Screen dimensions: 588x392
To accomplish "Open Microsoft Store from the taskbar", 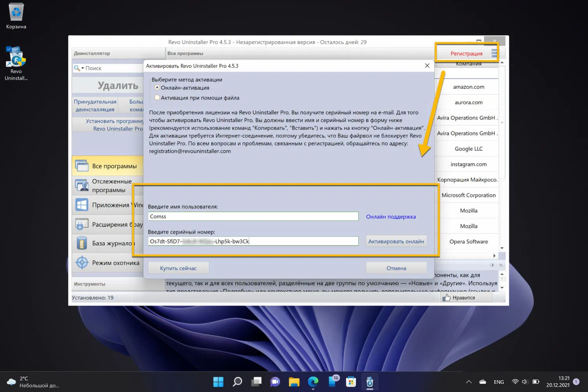I will click(351, 381).
